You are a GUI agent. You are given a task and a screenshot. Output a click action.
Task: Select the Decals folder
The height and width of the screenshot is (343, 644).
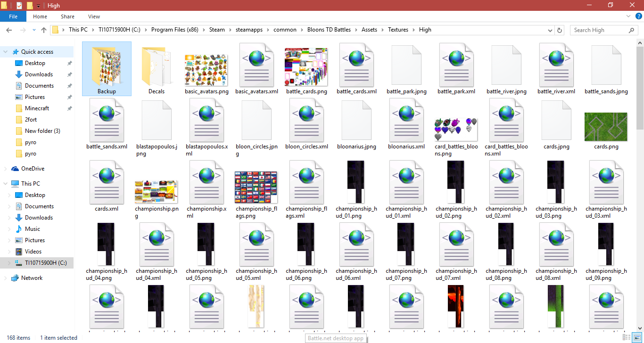coord(157,69)
